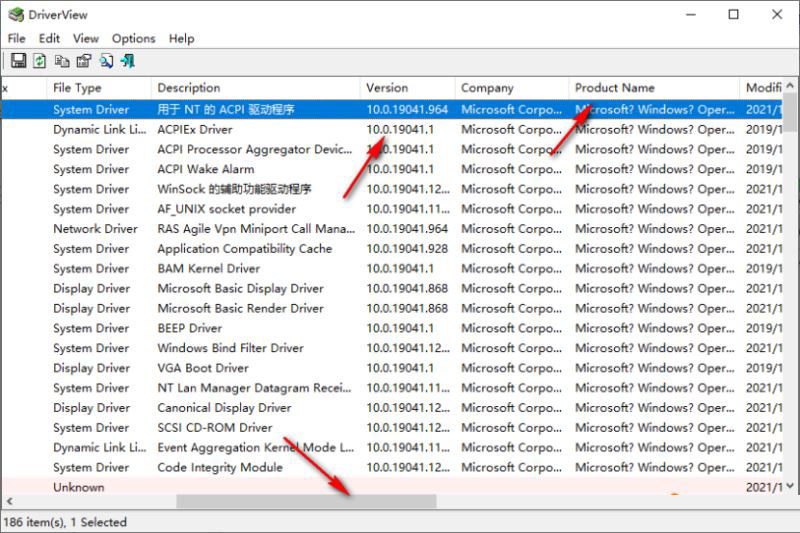
Task: Select the Unknown file type row
Action: pos(392,487)
